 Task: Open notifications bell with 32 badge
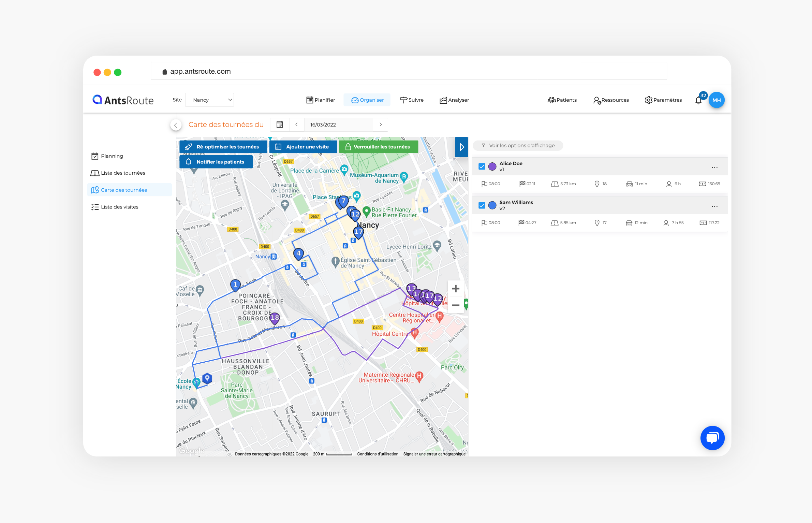coord(698,100)
